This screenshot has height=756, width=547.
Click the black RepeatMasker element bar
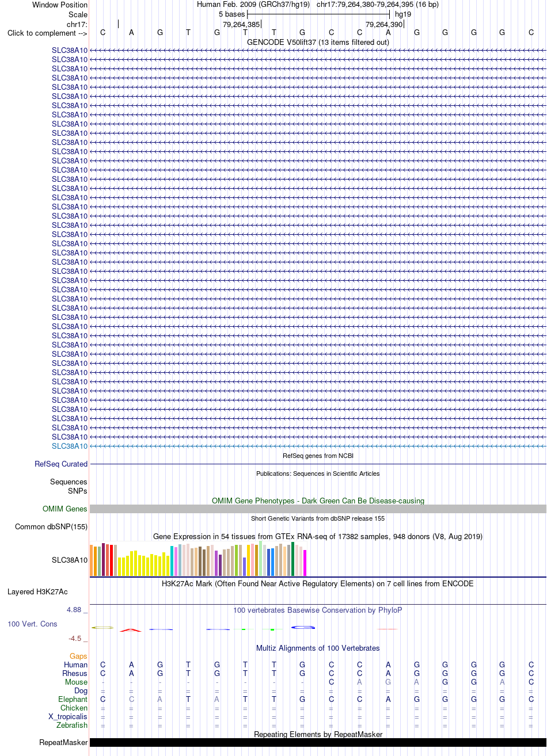(x=318, y=743)
